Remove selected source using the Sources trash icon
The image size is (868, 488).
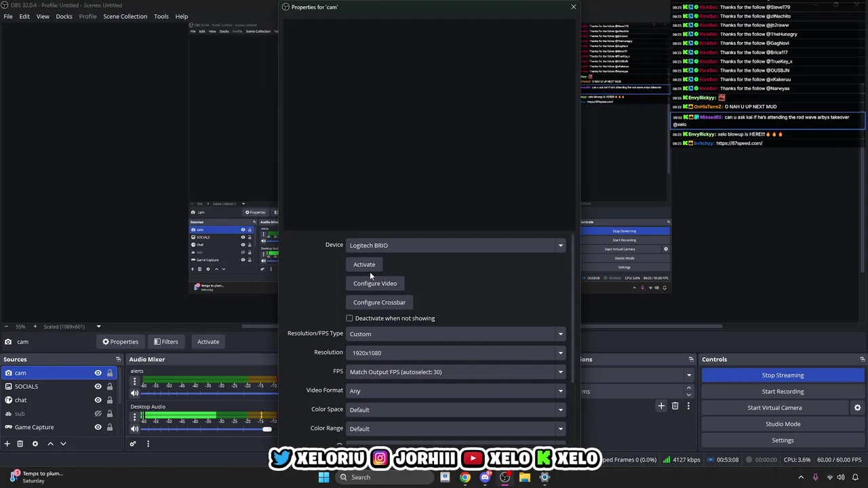(20, 444)
